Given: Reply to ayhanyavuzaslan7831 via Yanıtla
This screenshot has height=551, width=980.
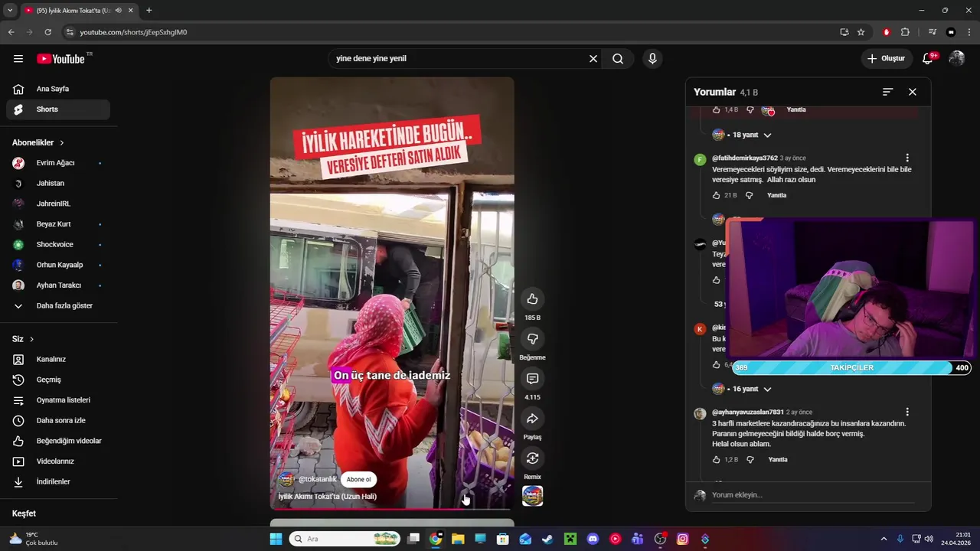Looking at the screenshot, I should [x=777, y=460].
